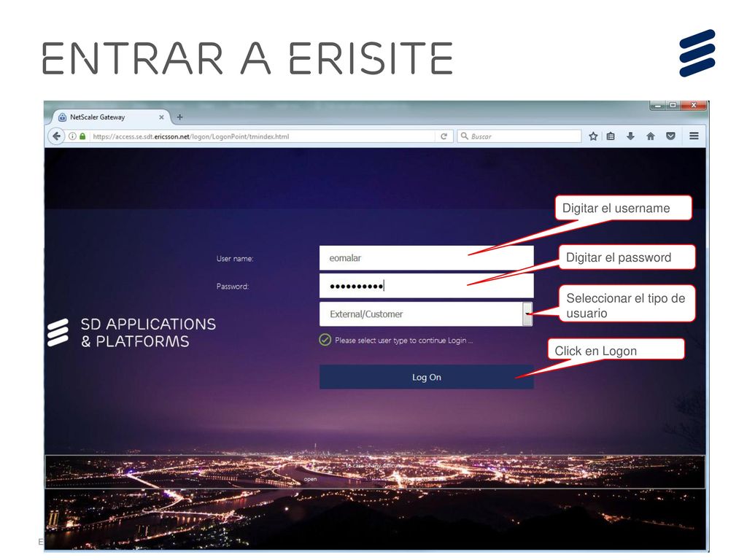Minimize the browser window
747x560 pixels.
pyautogui.click(x=658, y=105)
